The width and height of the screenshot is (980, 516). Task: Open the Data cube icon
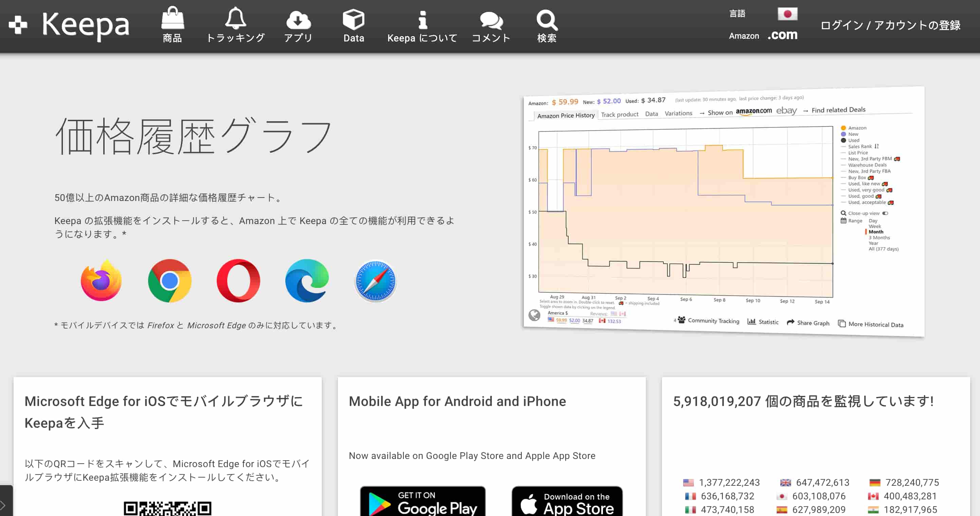pos(354,19)
